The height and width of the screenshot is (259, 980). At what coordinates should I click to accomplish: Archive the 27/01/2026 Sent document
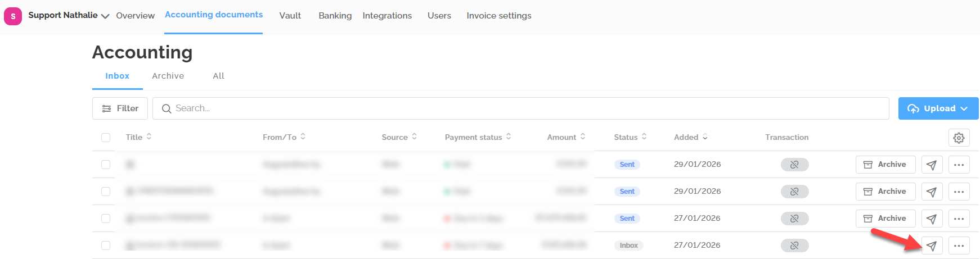coord(885,219)
